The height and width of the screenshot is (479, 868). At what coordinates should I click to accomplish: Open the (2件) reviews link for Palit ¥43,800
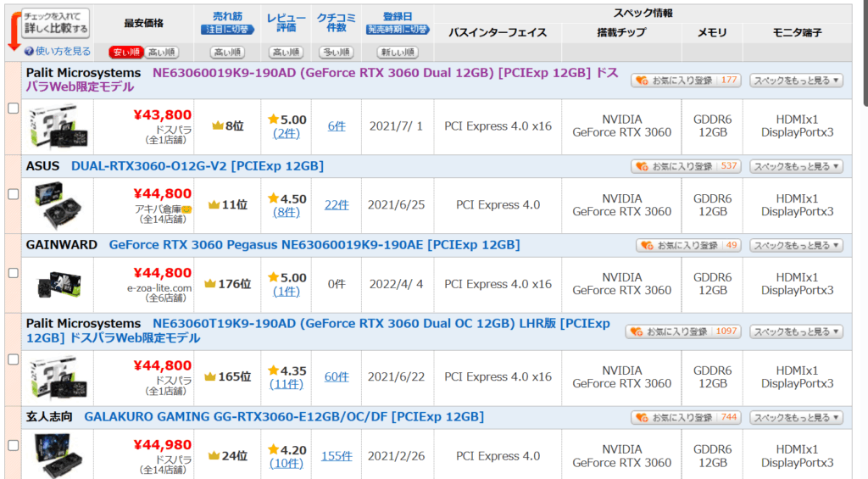287,133
